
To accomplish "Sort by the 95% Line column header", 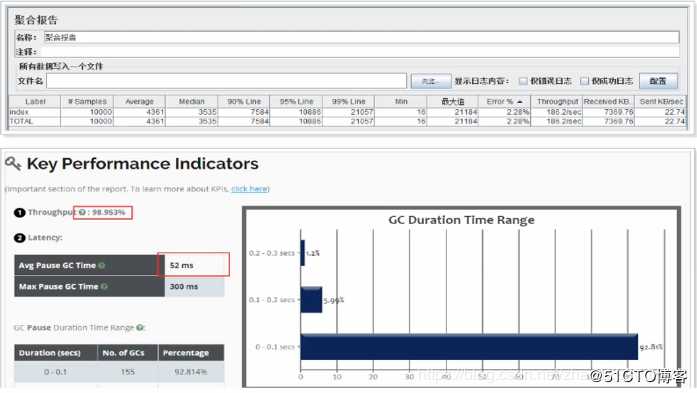I will pyautogui.click(x=296, y=101).
